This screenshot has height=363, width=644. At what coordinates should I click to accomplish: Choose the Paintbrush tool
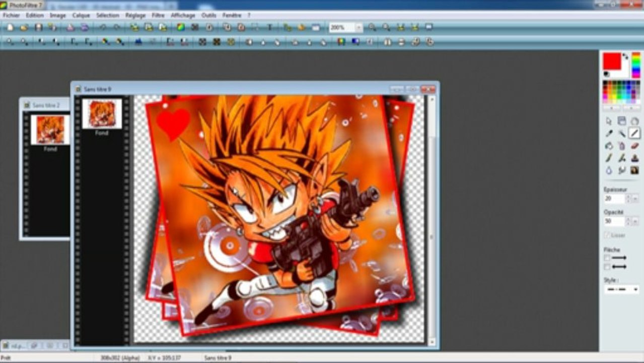[609, 158]
